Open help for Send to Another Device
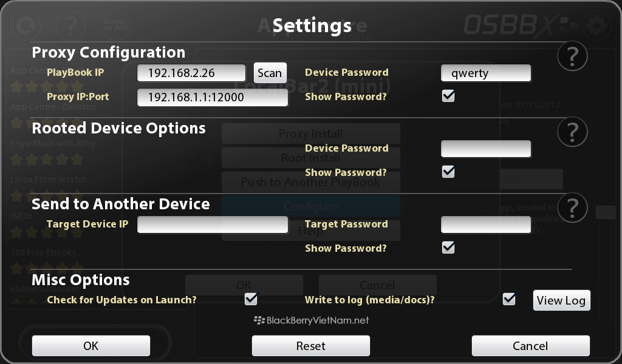Viewport: 622px width, 364px height. [572, 207]
